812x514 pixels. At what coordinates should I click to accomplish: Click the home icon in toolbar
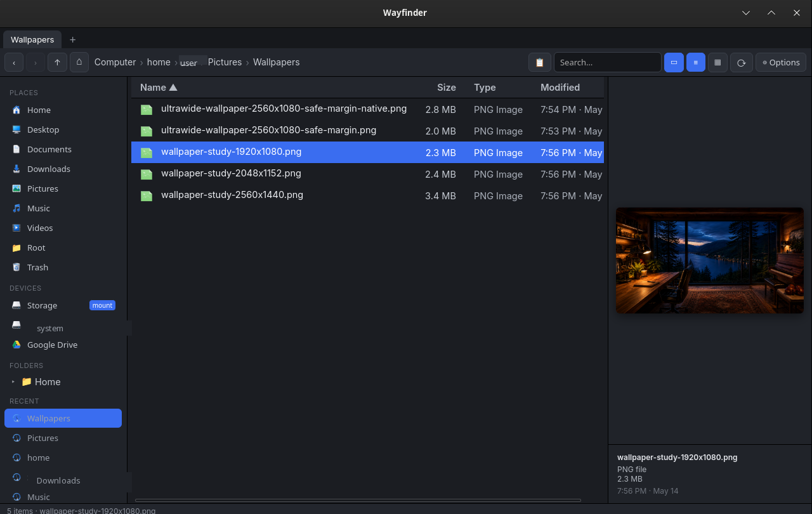tap(79, 62)
